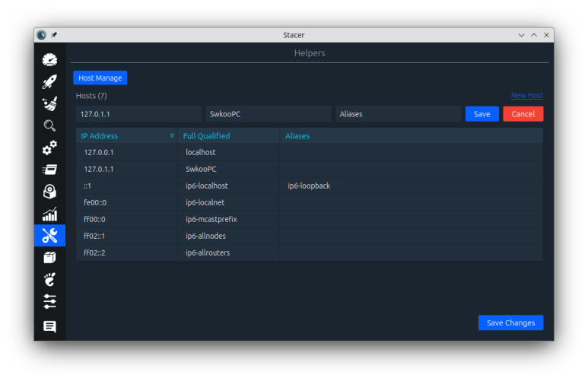Click the ip6-localhost cell
Screen dimensions: 588x381
tap(229, 186)
